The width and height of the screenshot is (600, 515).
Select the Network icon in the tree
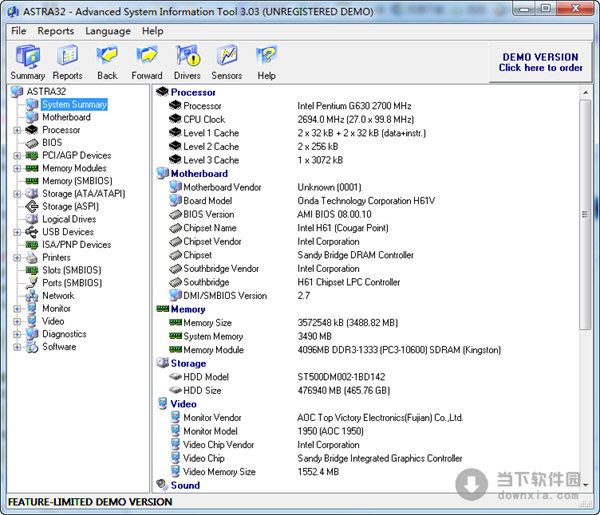[32, 296]
